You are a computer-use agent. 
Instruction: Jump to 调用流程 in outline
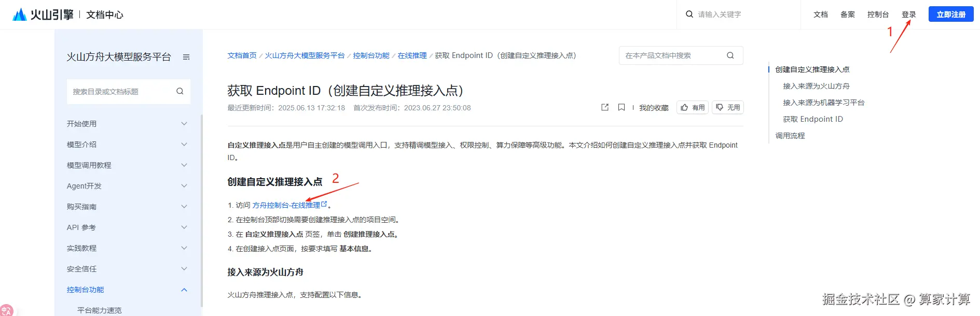pos(790,136)
